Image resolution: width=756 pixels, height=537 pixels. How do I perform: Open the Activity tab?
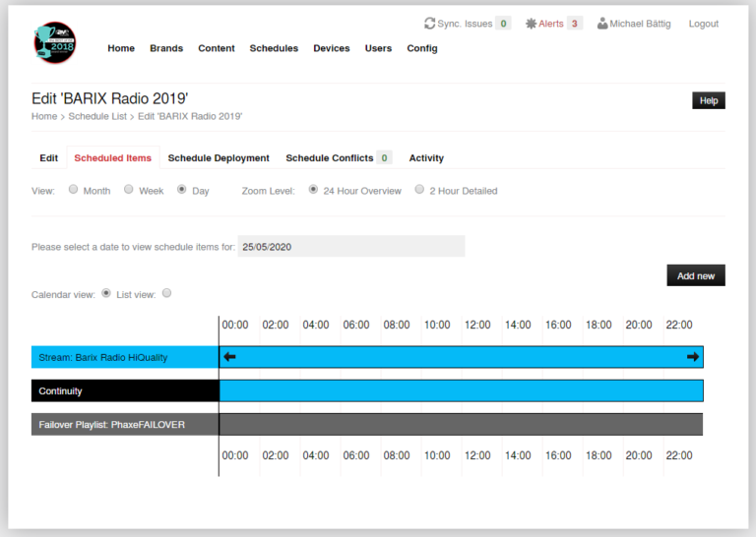(x=426, y=158)
